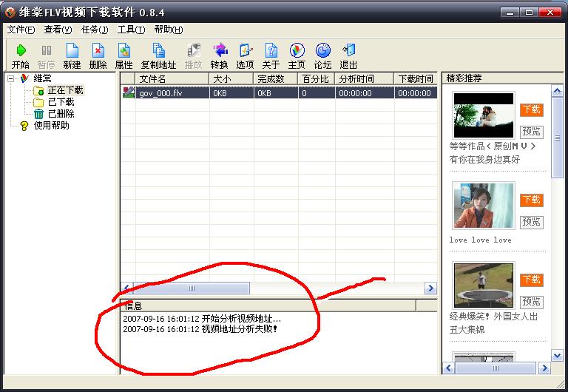This screenshot has width=568, height=392.
Task: Collapse the 维棠 tree root node
Action: click(x=11, y=78)
